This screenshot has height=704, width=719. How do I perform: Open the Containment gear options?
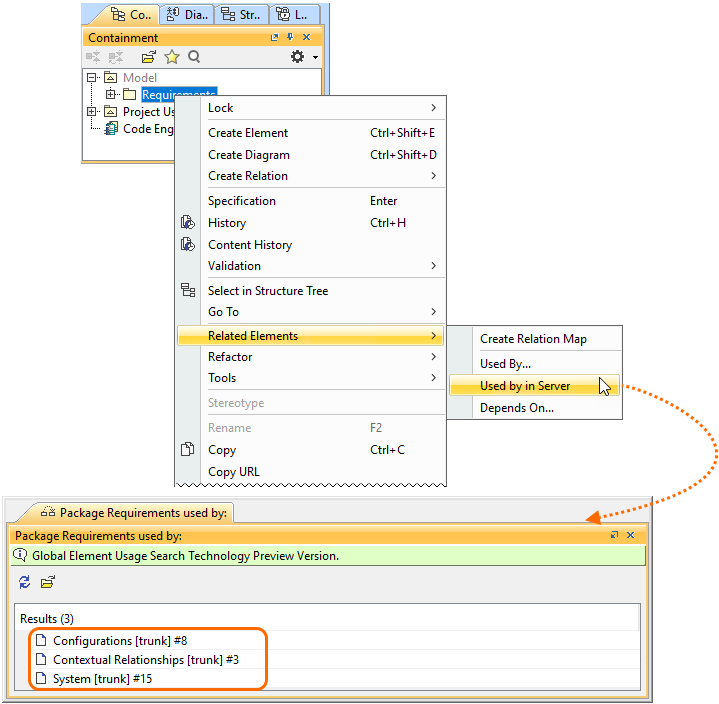click(298, 57)
